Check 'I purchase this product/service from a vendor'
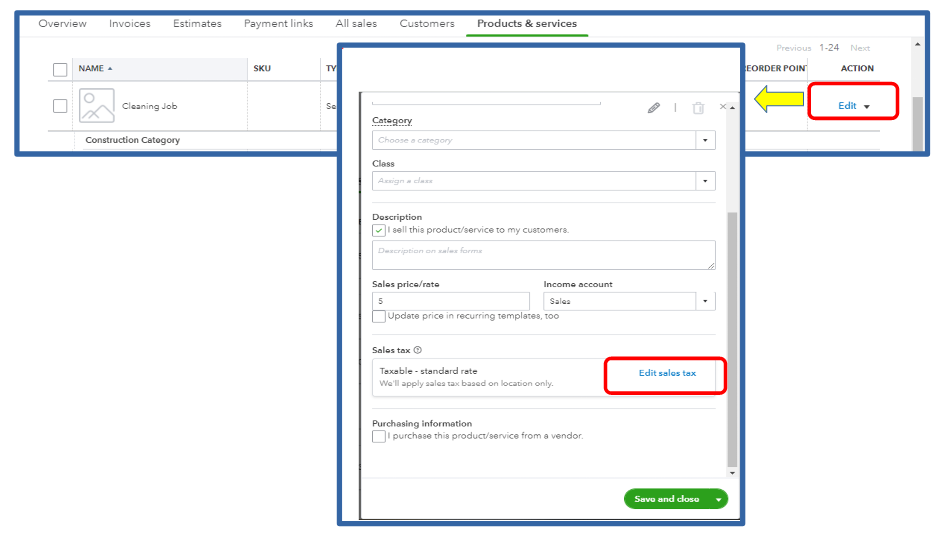Viewport: 944px width, 537px height. (379, 436)
